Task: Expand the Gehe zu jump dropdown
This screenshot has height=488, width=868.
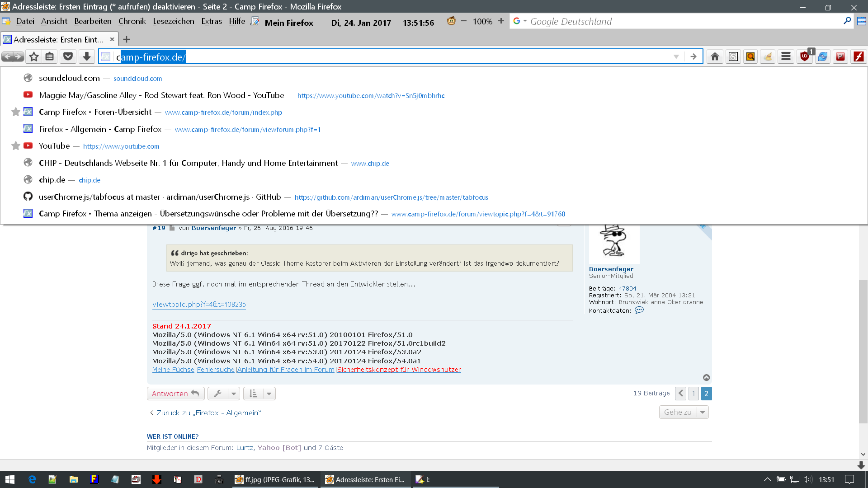Action: [702, 412]
